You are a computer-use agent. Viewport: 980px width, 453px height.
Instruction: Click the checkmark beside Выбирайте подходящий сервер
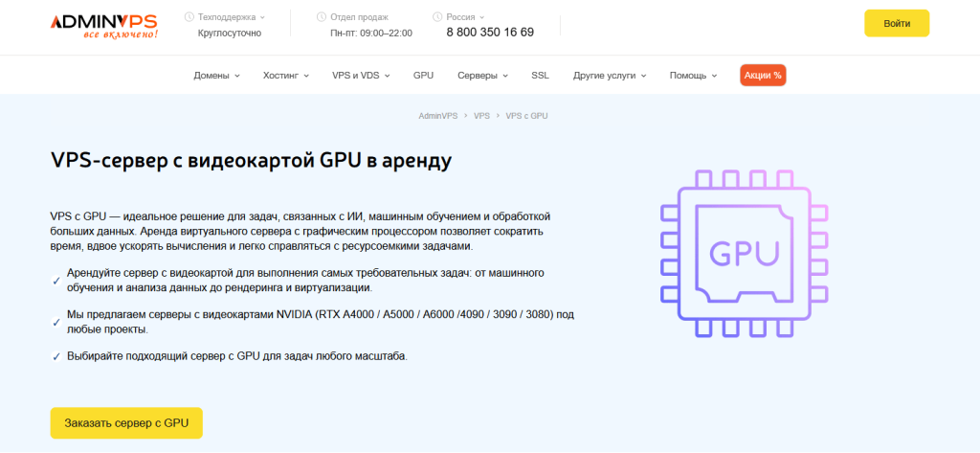point(56,357)
